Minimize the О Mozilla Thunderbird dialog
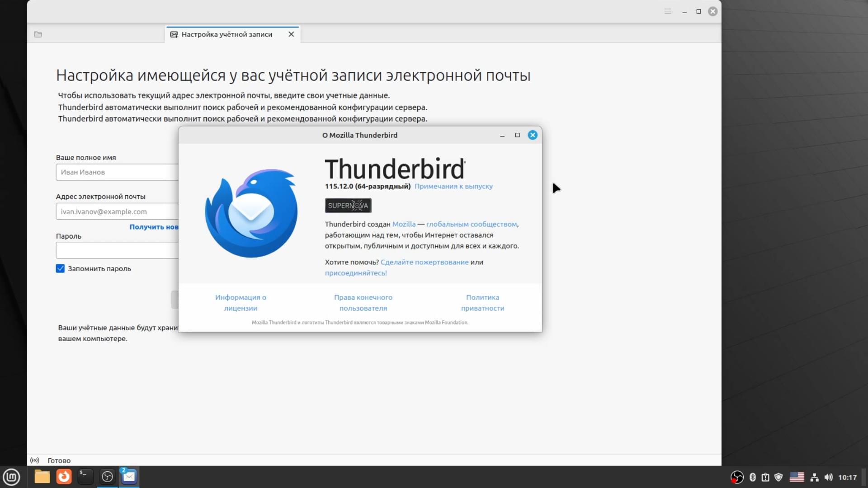 pyautogui.click(x=502, y=136)
